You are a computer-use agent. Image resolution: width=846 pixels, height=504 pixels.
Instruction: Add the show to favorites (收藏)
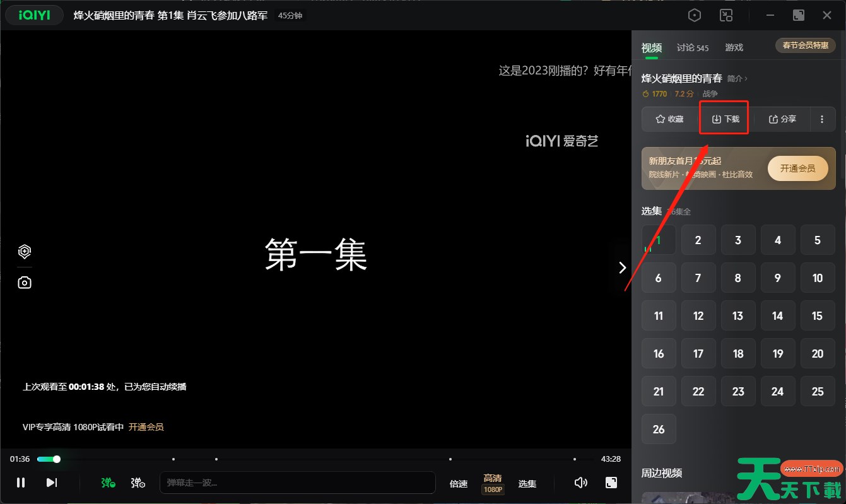[x=669, y=119]
